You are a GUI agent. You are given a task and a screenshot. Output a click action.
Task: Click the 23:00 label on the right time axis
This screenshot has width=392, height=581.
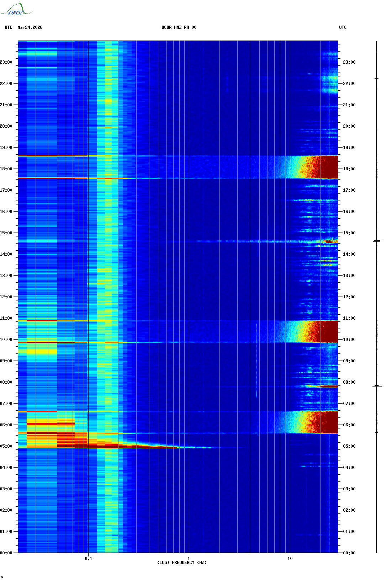pos(349,62)
